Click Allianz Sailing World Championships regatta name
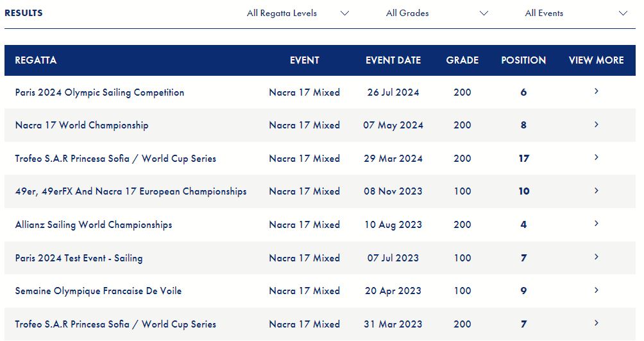 pyautogui.click(x=94, y=225)
